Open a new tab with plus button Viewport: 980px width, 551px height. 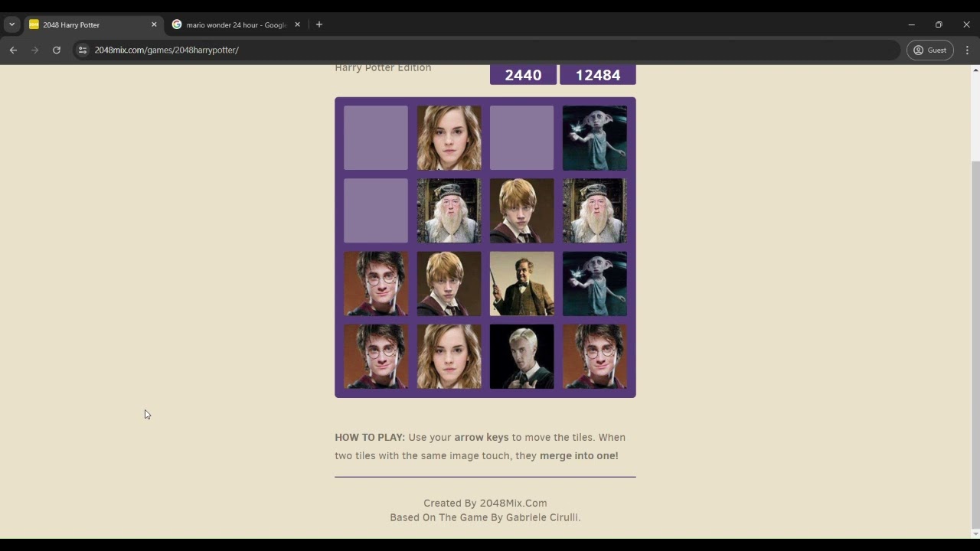[x=319, y=24]
